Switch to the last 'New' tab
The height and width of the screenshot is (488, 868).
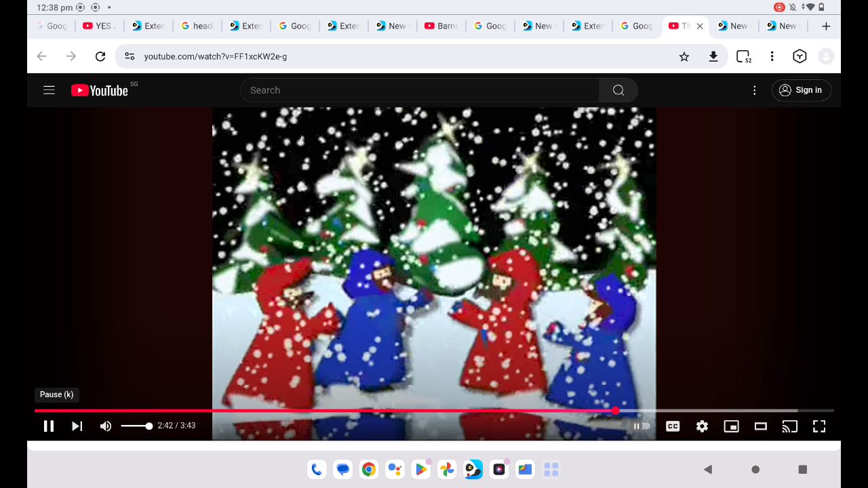point(783,26)
